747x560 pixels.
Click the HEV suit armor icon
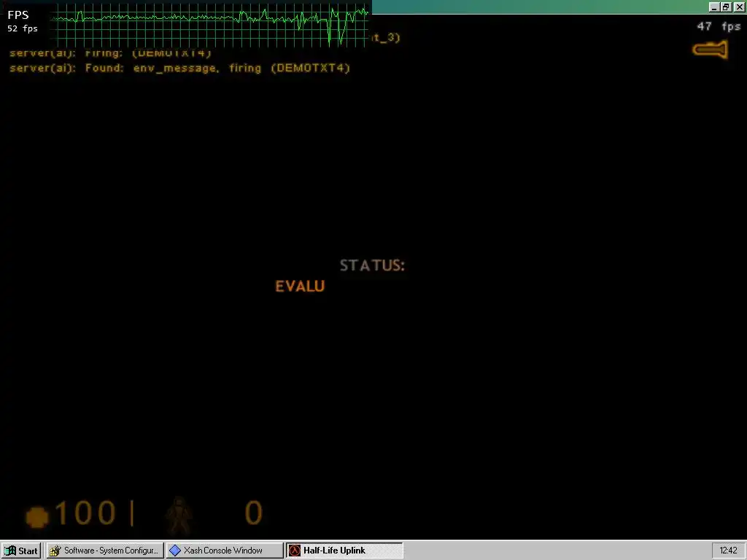tap(179, 515)
